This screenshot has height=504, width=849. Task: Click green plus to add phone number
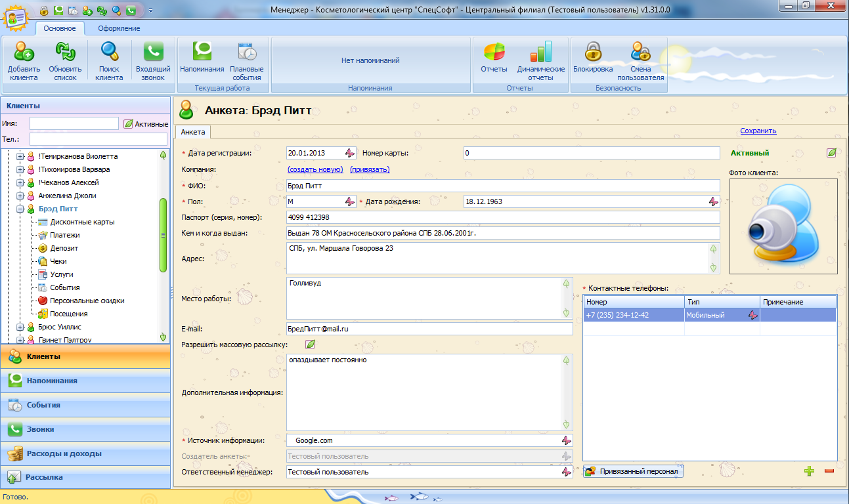coord(810,471)
